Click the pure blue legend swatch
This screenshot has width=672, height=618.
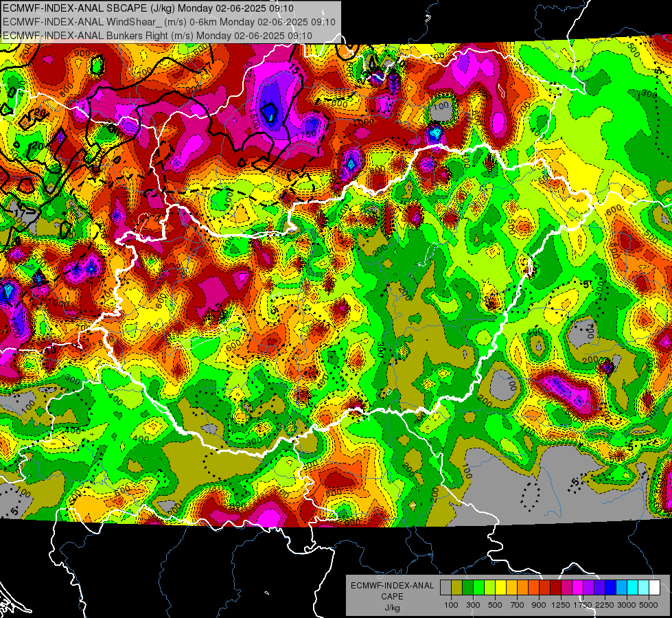click(x=611, y=588)
